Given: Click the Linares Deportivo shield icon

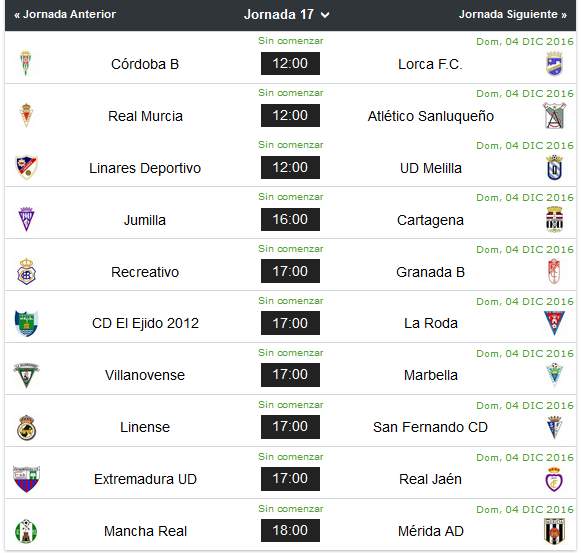Looking at the screenshot, I should tap(26, 167).
